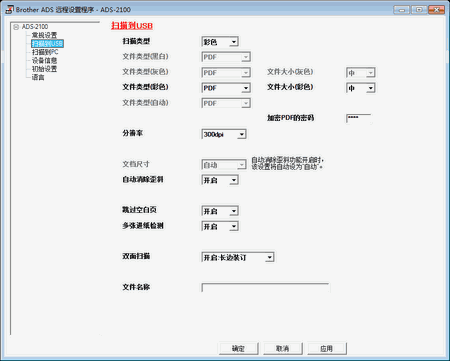
Task: Open the 自动消除歪斜 dropdown
Action: [x=220, y=180]
